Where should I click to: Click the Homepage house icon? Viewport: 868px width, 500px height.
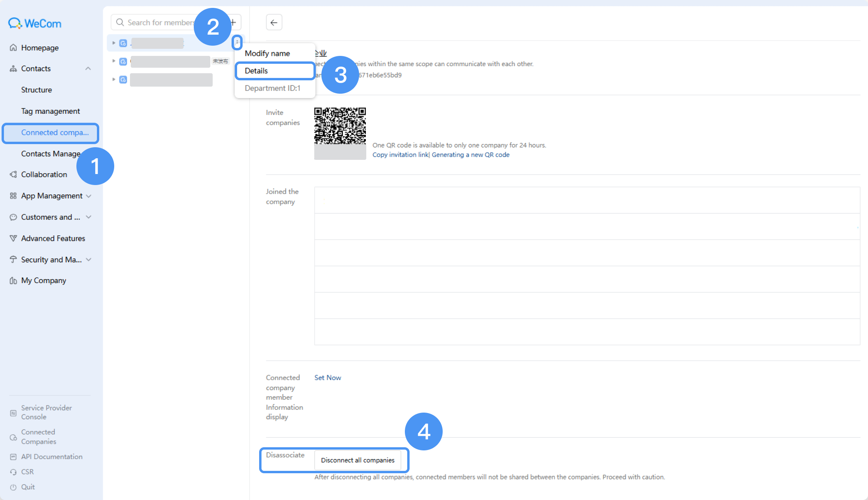point(13,47)
